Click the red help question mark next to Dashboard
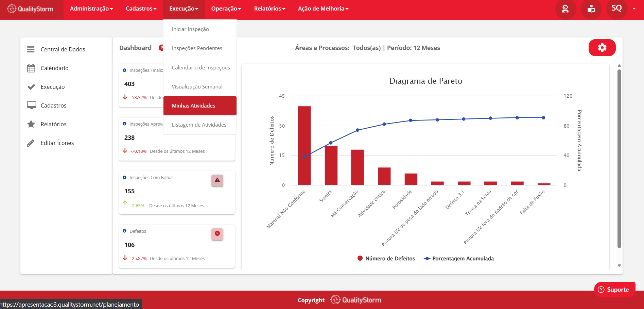 161,48
